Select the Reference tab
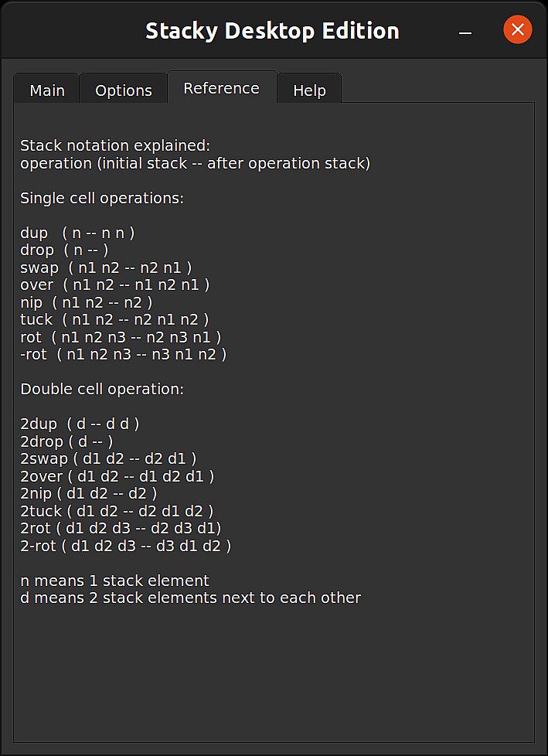This screenshot has width=548, height=756. click(221, 88)
